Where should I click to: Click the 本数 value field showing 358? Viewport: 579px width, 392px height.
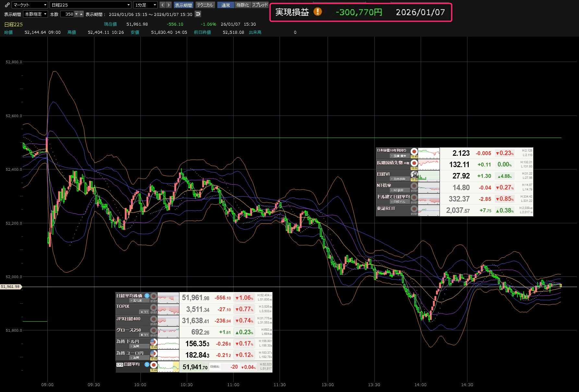tap(69, 14)
